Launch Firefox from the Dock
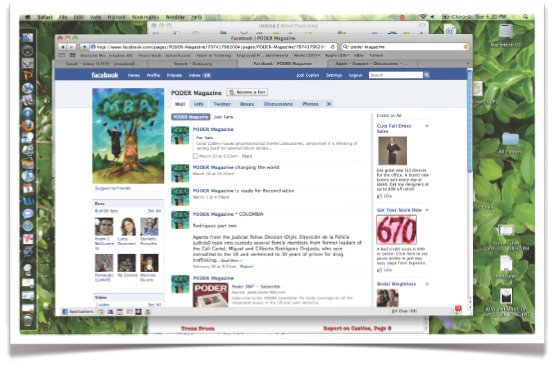 (28, 125)
